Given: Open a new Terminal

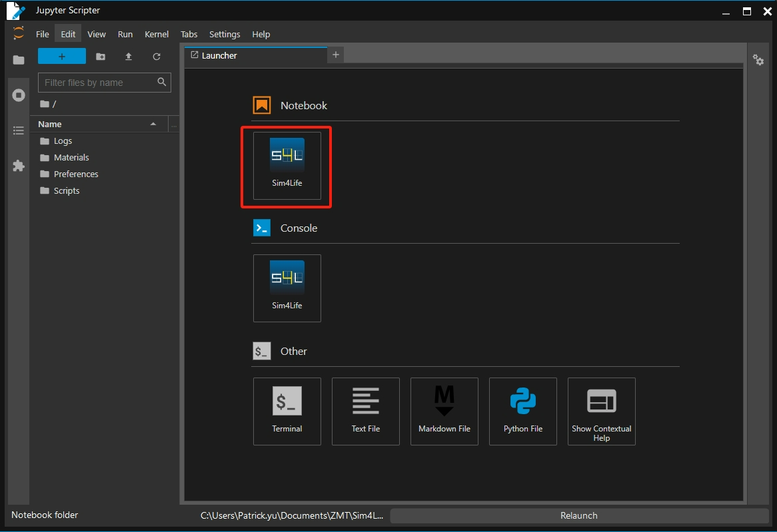Looking at the screenshot, I should pos(287,411).
